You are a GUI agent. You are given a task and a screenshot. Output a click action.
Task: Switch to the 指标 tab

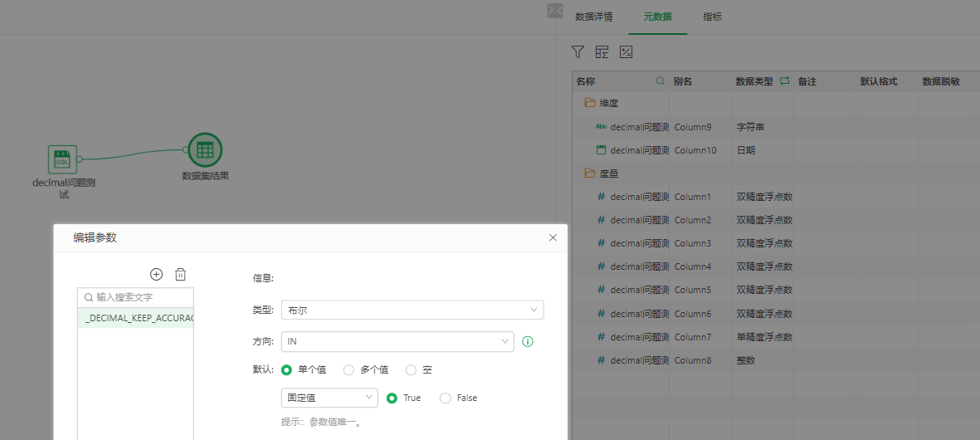pyautogui.click(x=712, y=17)
